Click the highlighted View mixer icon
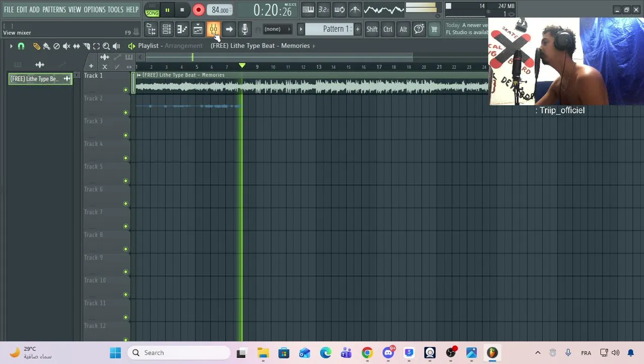This screenshot has width=644, height=364. (x=213, y=29)
